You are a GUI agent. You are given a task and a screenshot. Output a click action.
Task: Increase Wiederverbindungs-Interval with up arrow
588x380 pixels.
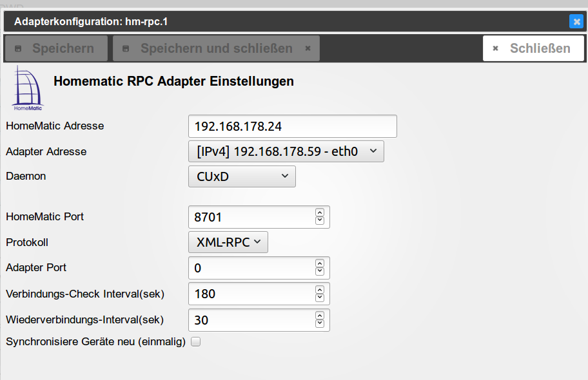click(320, 316)
